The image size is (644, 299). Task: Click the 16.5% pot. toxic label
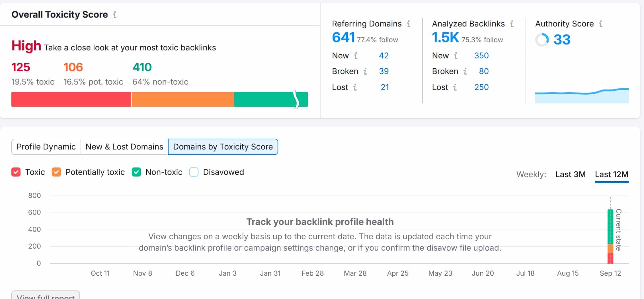(x=93, y=82)
